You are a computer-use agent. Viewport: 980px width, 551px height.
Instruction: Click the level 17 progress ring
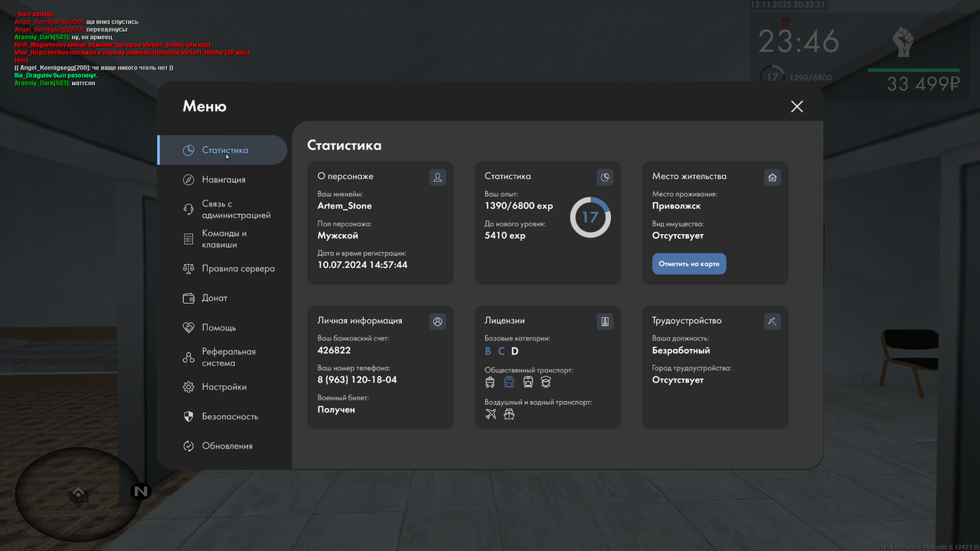(590, 217)
